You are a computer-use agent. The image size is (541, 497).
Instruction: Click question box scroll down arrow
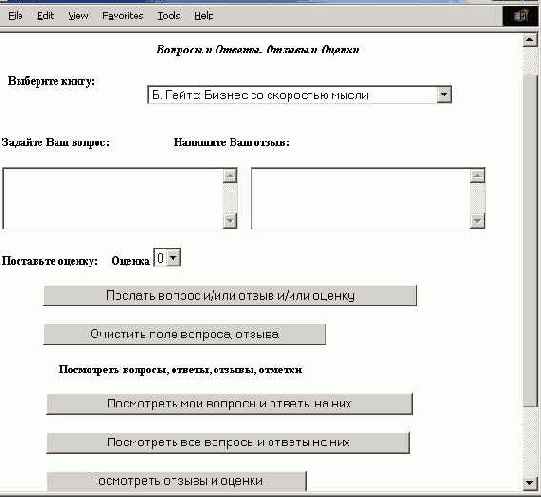230,221
